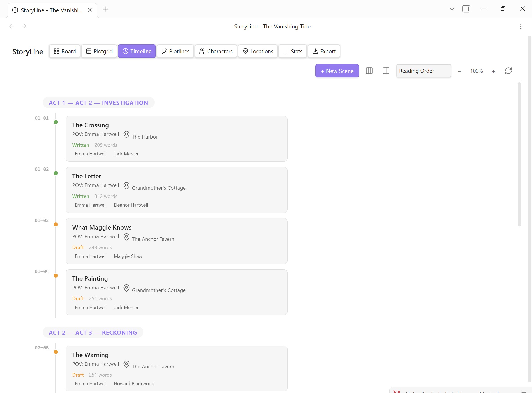The height and width of the screenshot is (393, 532).
Task: Click the forward navigation arrow
Action: click(24, 26)
